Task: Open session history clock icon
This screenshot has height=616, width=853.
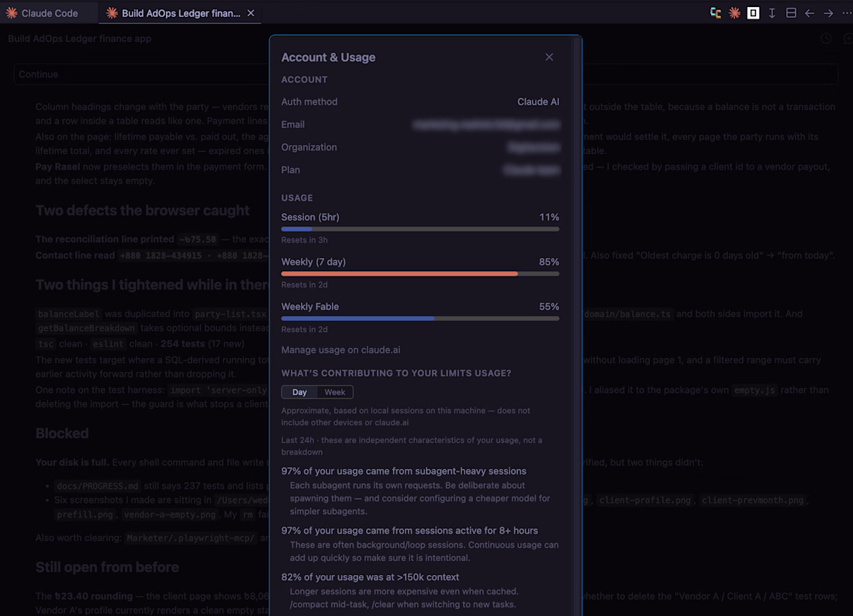Action: tap(826, 39)
